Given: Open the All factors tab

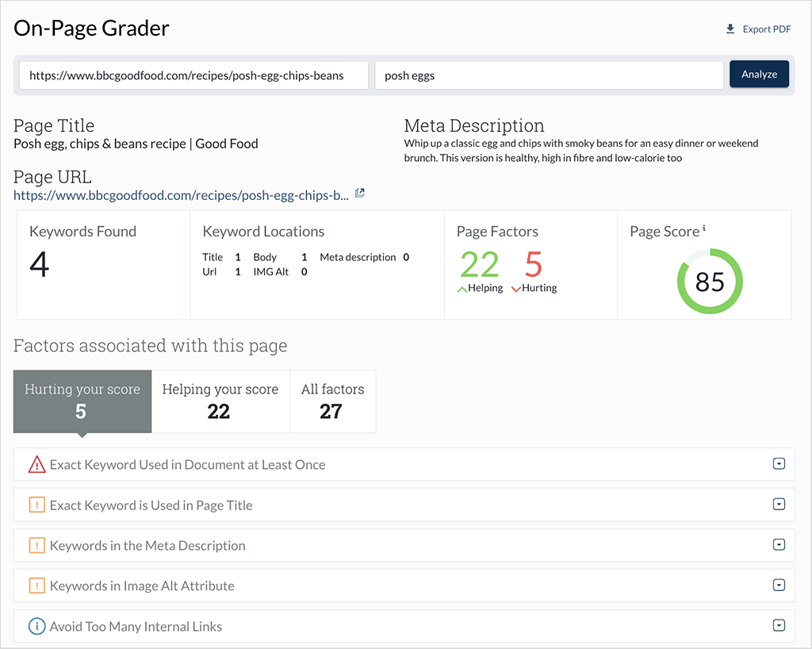Looking at the screenshot, I should [x=332, y=401].
